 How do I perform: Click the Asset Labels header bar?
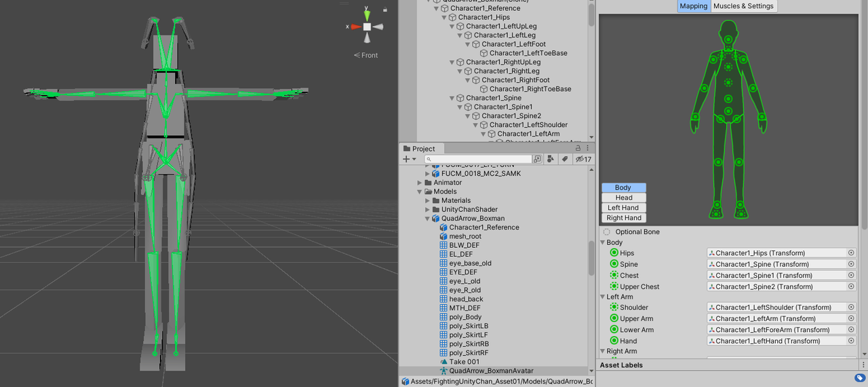click(732, 365)
